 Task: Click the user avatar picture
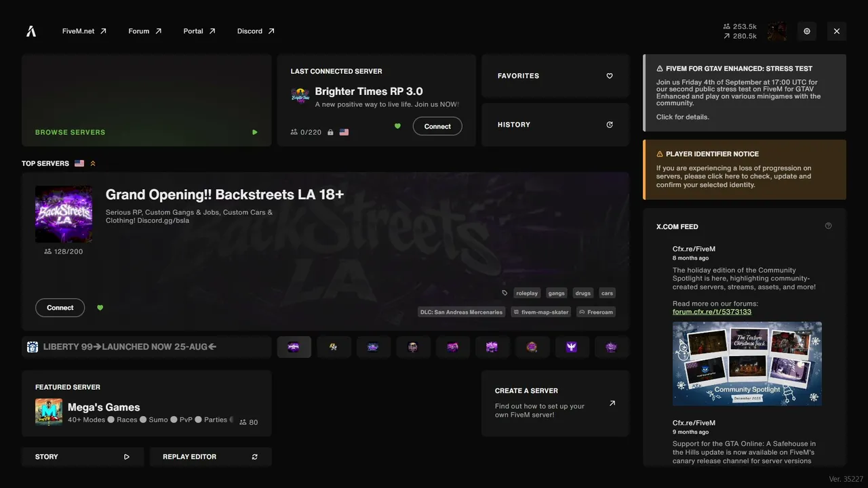coord(777,31)
